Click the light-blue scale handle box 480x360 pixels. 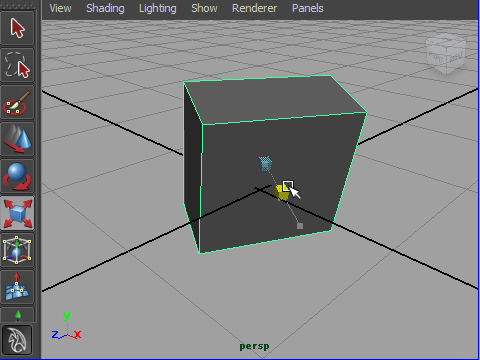pos(265,163)
